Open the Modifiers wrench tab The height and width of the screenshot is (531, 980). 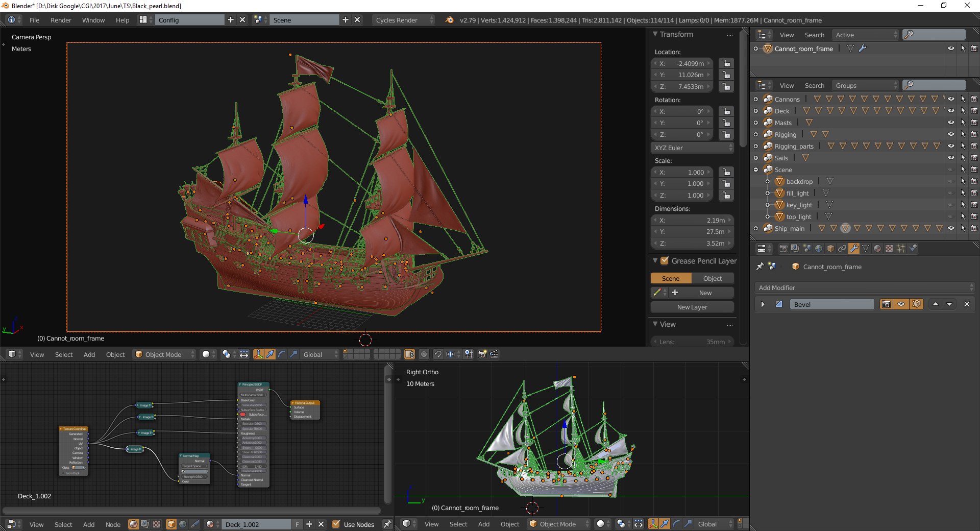854,249
